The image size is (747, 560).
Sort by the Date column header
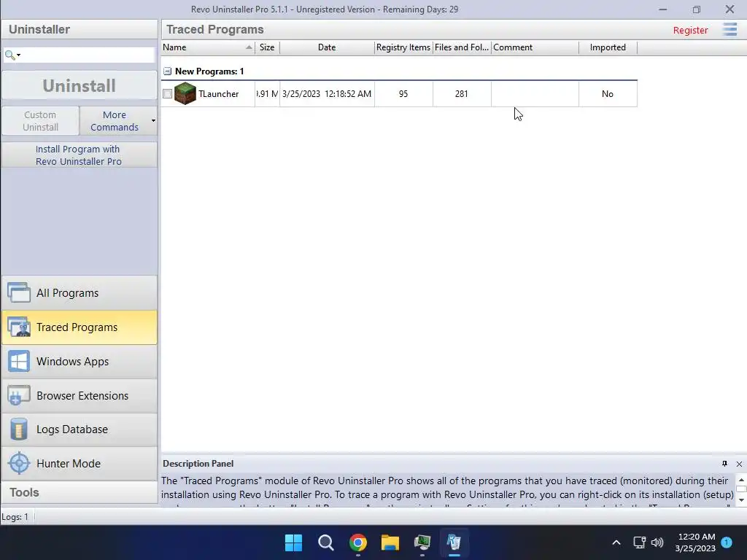click(x=327, y=47)
